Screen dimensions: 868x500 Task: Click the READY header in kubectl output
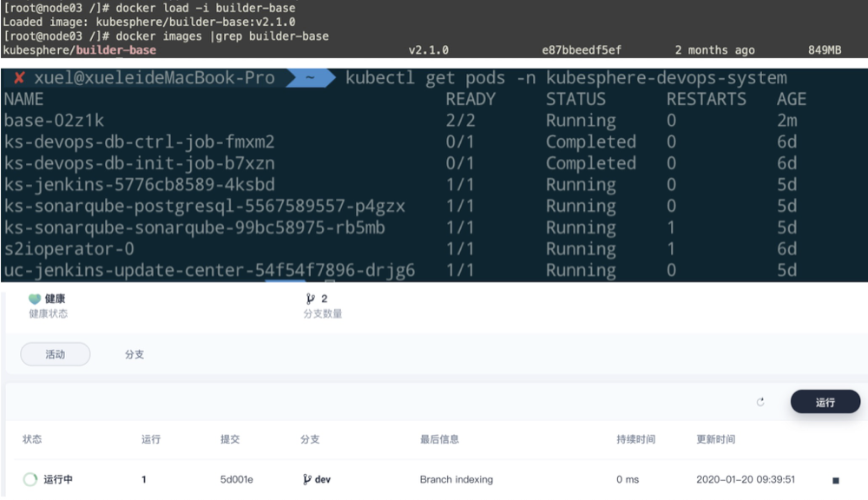470,100
